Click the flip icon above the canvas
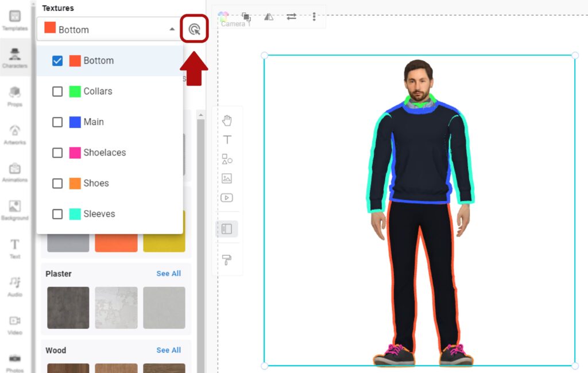 268,17
